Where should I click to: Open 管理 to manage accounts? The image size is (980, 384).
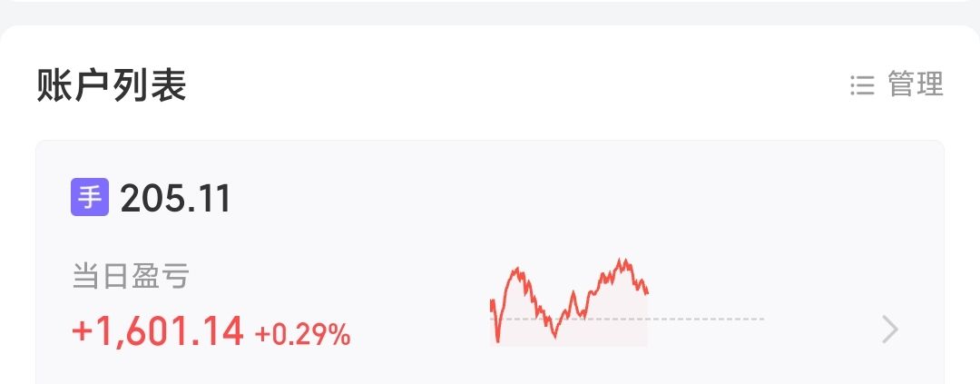tap(915, 84)
